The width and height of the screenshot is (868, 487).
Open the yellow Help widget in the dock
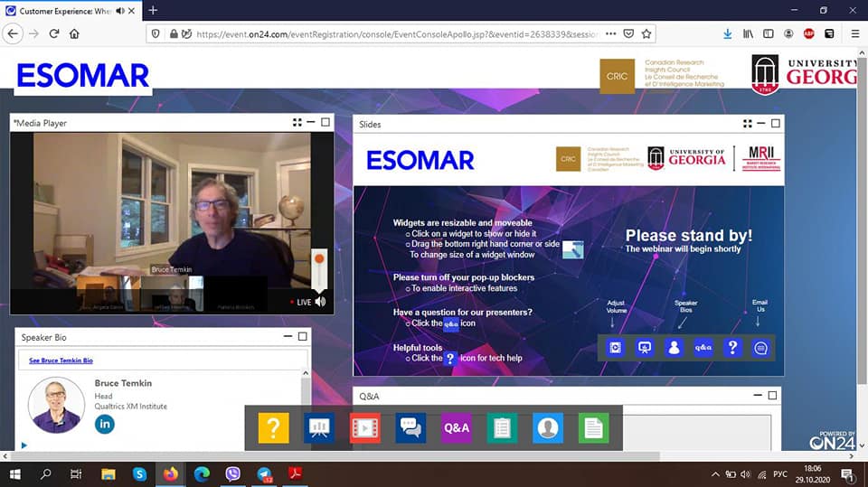(x=274, y=427)
